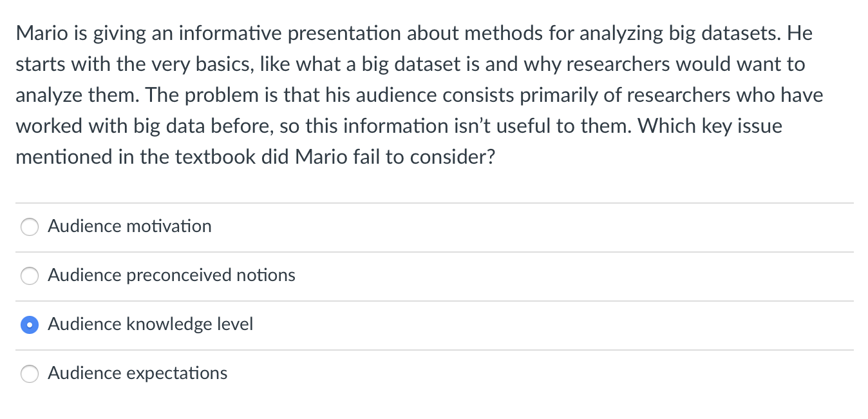
Task: Click the "Audience preconceived notions" answer label
Action: point(171,275)
